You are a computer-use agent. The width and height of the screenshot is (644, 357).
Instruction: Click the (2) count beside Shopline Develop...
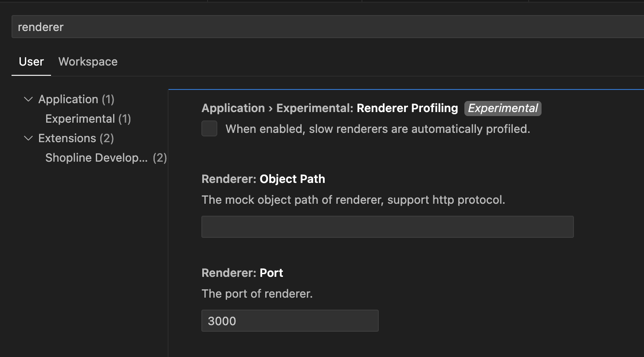pyautogui.click(x=160, y=158)
